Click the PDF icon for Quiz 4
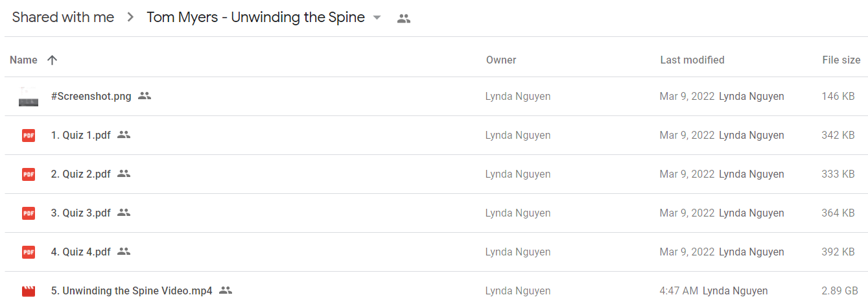Image resolution: width=868 pixels, height=308 pixels. click(29, 252)
